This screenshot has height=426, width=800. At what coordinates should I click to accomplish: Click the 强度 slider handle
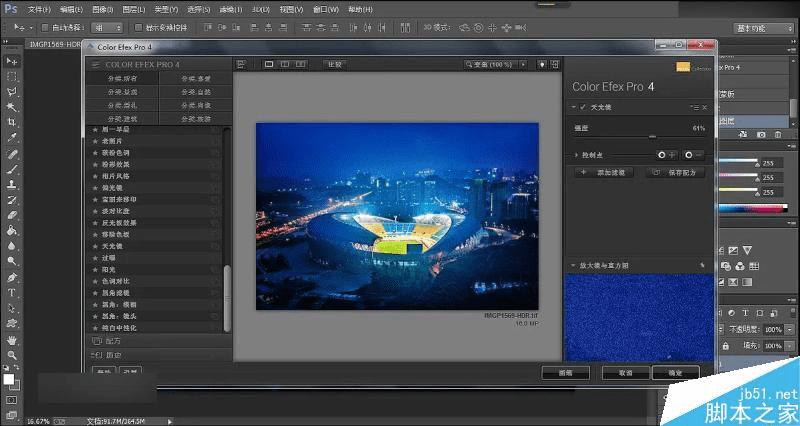pos(653,137)
